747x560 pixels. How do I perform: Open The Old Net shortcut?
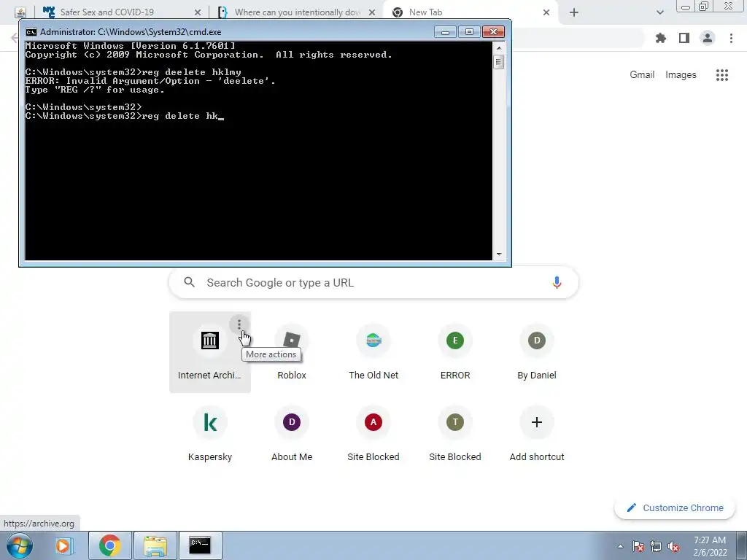pos(373,352)
